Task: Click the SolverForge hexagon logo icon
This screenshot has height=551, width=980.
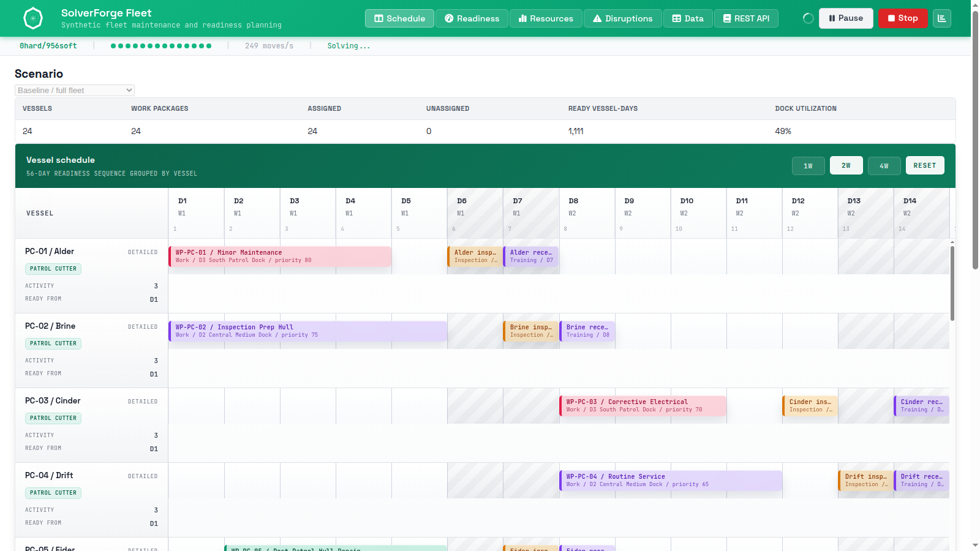Action: tap(33, 18)
